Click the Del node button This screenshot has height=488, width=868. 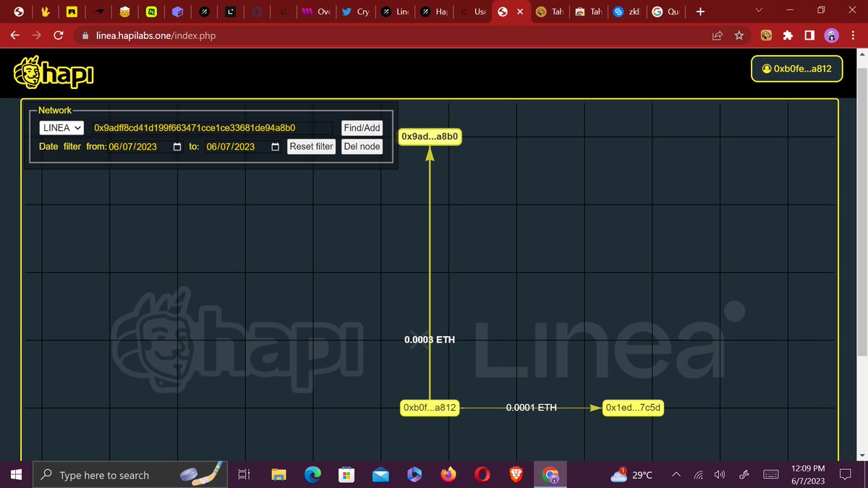click(362, 147)
